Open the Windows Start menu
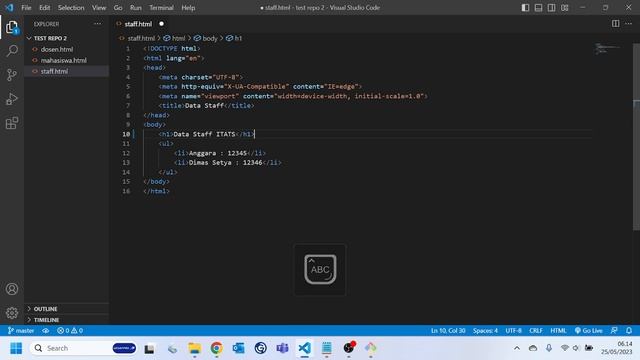This screenshot has height=360, width=640. [x=16, y=348]
